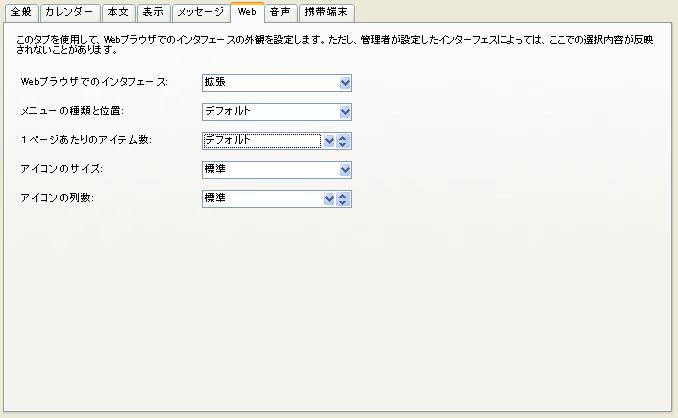Image resolution: width=678 pixels, height=418 pixels.
Task: Open 1ページあたりのアイテム数 dropdown arrow
Action: [x=329, y=141]
